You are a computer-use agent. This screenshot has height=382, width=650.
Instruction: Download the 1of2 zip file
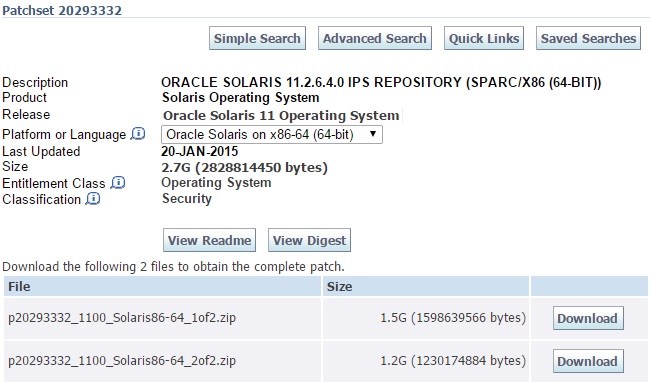[588, 318]
